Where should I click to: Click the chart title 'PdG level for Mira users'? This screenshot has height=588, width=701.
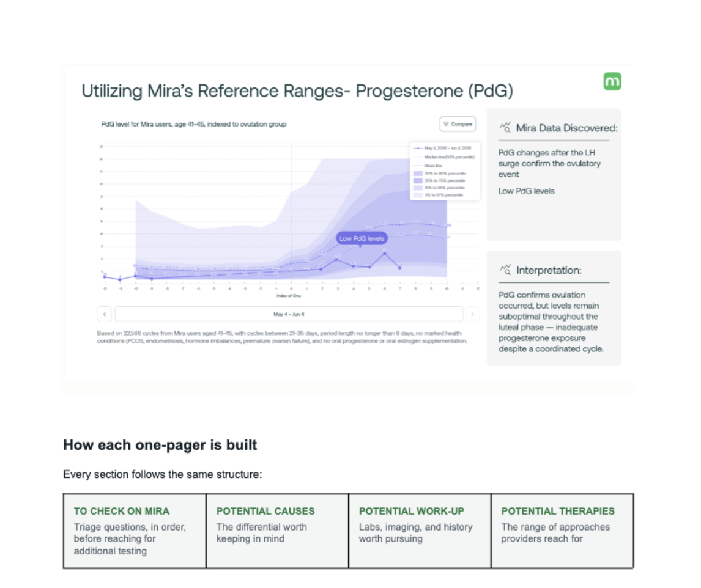193,124
